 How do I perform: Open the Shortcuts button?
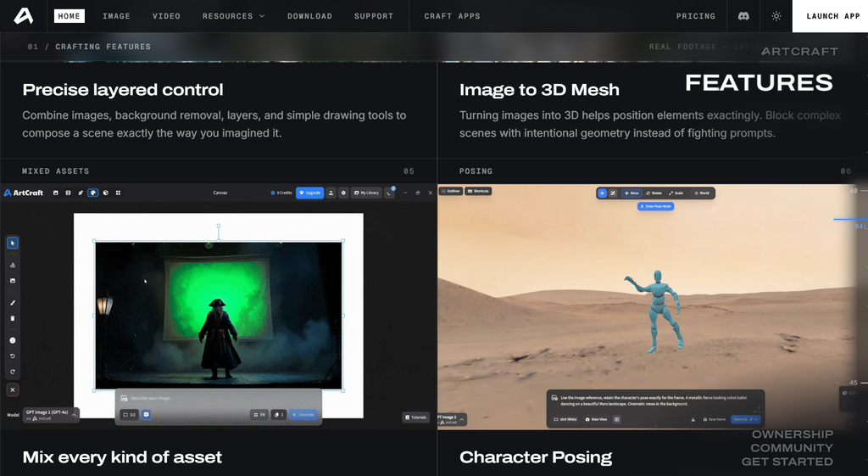[x=478, y=191]
